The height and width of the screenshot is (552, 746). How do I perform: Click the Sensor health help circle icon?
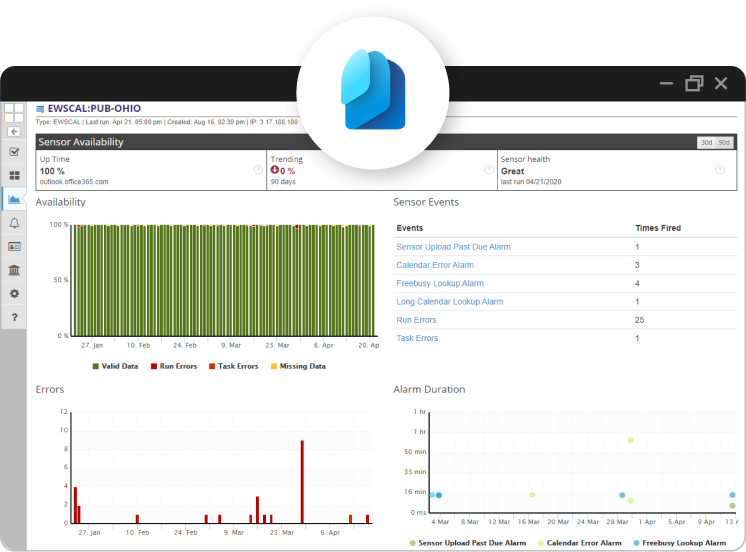(720, 170)
